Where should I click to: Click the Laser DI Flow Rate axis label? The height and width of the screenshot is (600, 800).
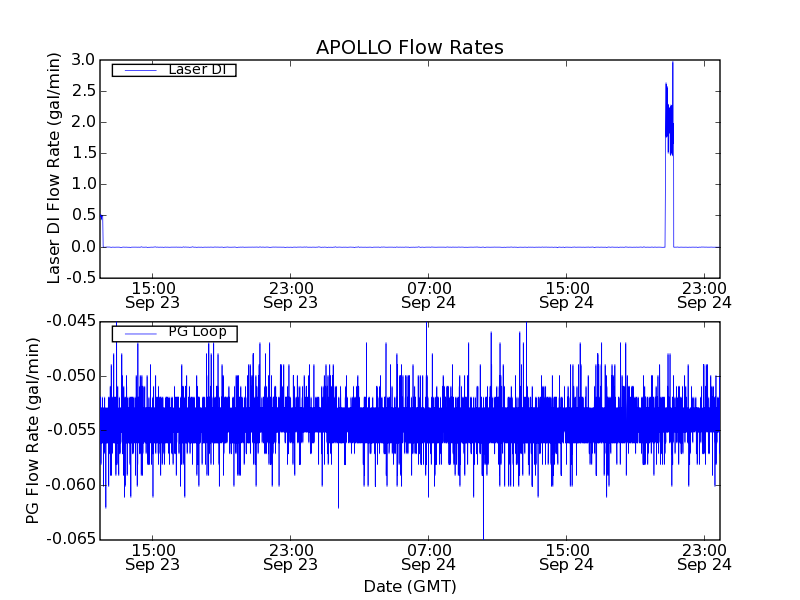pyautogui.click(x=54, y=168)
